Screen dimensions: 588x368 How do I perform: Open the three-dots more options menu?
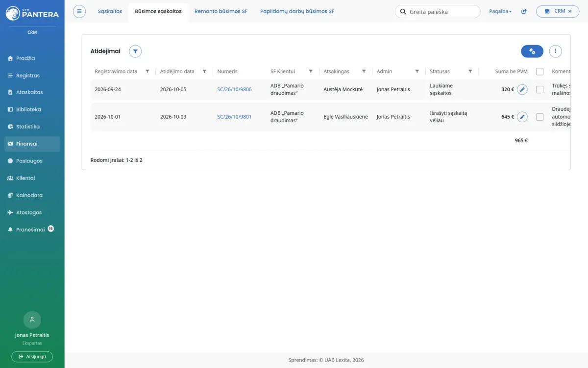pyautogui.click(x=555, y=51)
